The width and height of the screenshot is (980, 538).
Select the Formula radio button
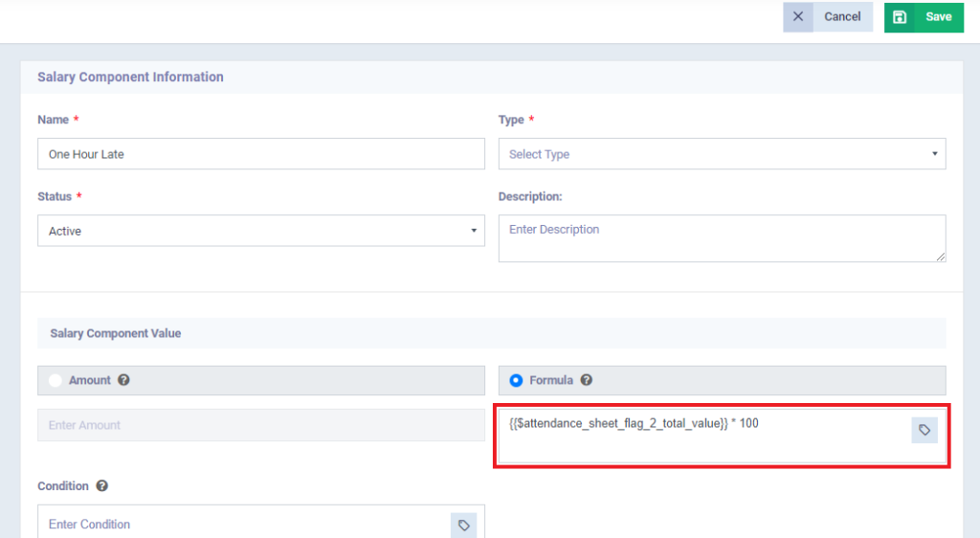pyautogui.click(x=516, y=380)
